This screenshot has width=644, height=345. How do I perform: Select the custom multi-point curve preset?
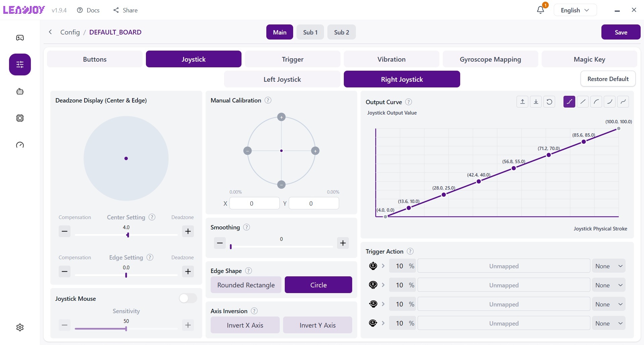569,101
